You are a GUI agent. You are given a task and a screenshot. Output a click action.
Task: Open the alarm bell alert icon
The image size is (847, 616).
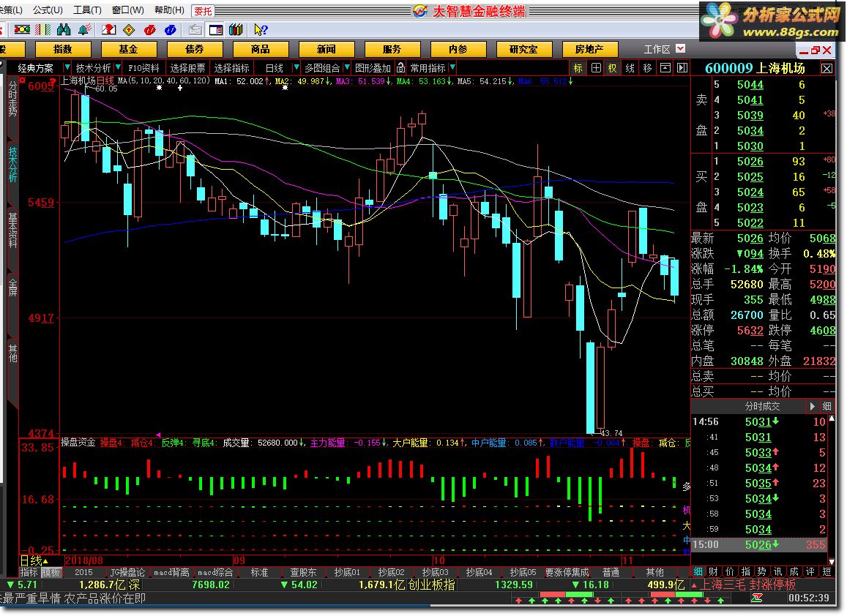(85, 29)
